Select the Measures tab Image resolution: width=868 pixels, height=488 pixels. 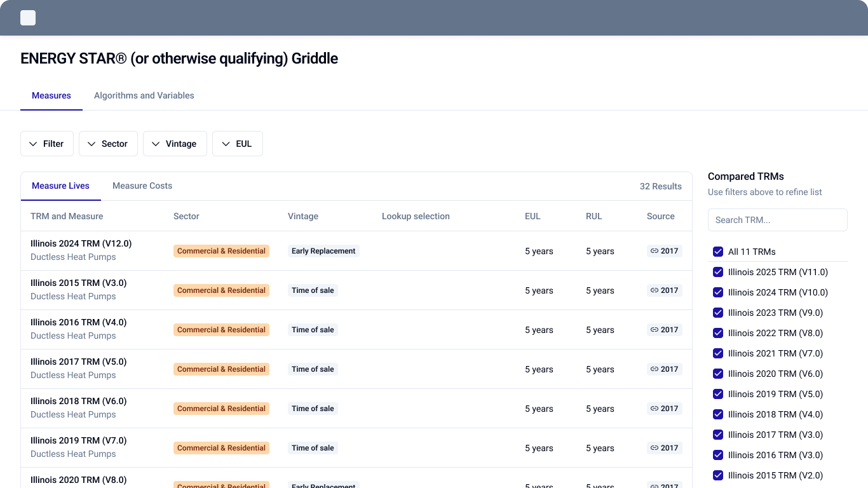click(51, 95)
